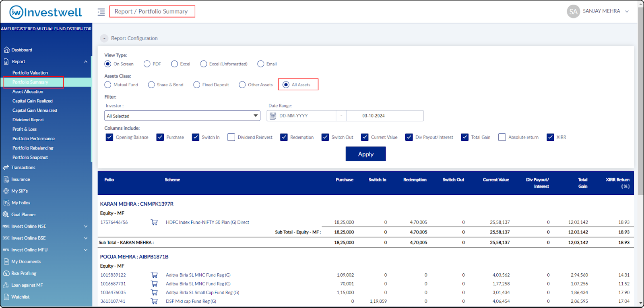The height and width of the screenshot is (308, 644).
Task: Open Portfolio Valuation report
Action: point(30,73)
